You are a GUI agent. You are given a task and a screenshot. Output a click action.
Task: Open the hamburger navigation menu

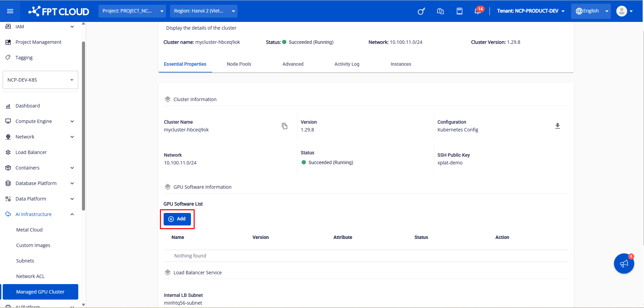tap(10, 11)
